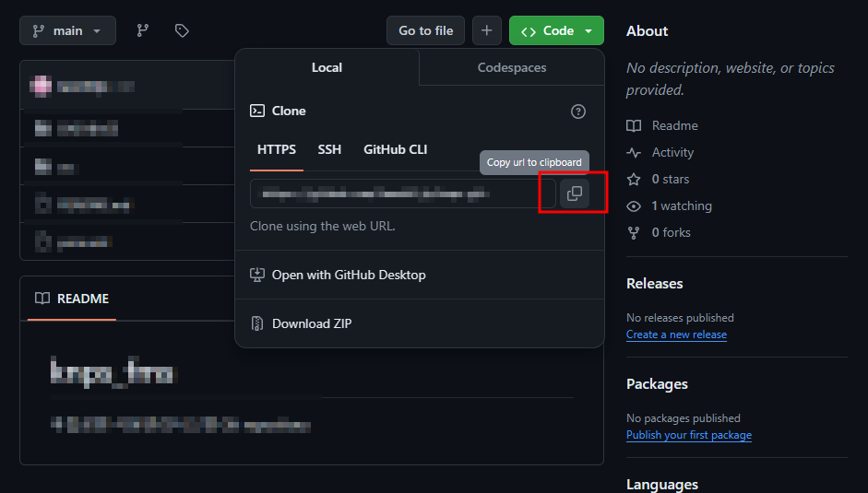
Task: Click Publish your first package
Action: [x=689, y=435]
